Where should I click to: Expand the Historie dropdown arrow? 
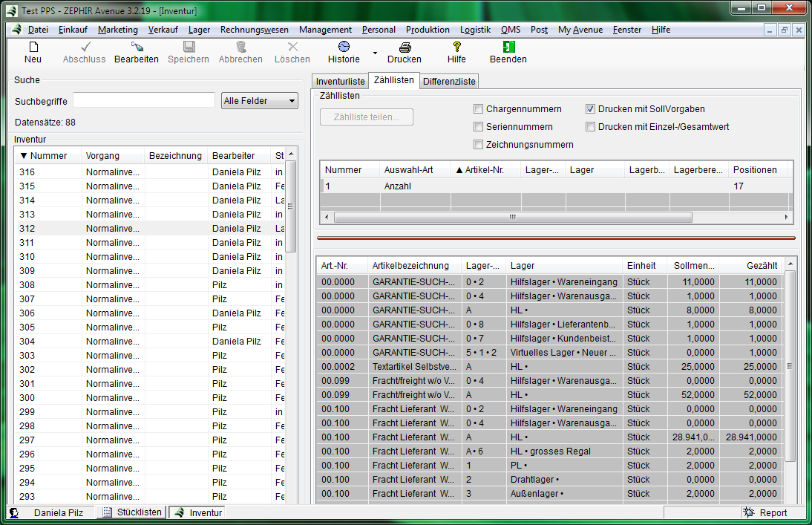[375, 53]
